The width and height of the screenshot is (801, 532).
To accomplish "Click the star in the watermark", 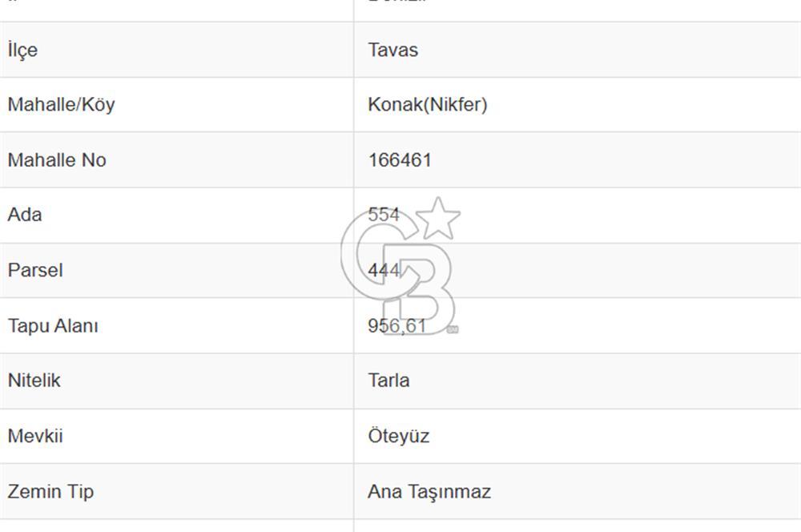I will (438, 219).
